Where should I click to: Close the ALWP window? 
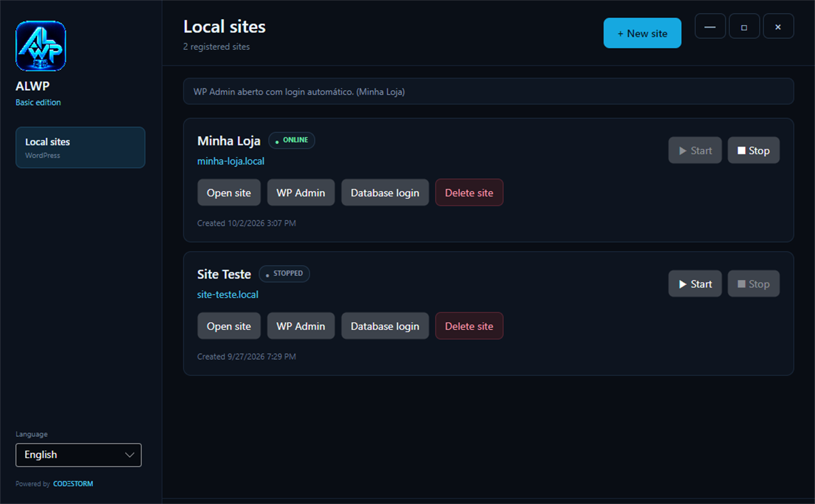tap(778, 26)
